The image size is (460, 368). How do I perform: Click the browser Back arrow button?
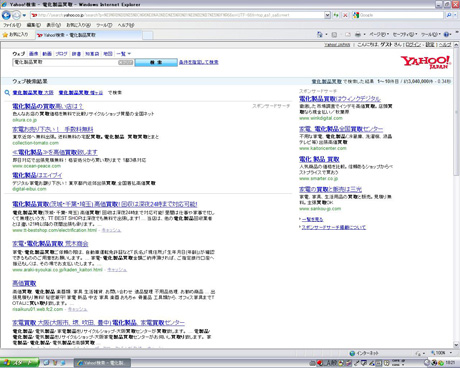(x=6, y=15)
